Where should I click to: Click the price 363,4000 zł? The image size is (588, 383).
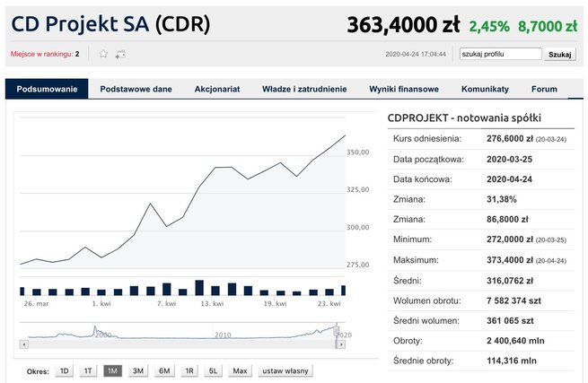pyautogui.click(x=403, y=25)
